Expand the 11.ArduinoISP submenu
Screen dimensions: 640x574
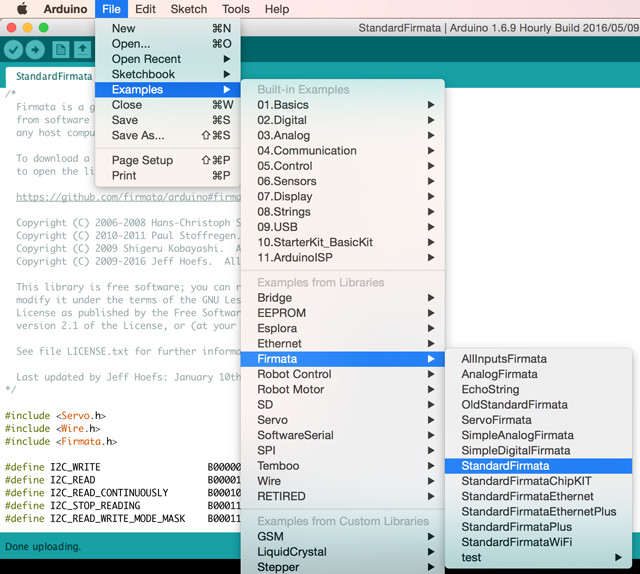(x=343, y=258)
